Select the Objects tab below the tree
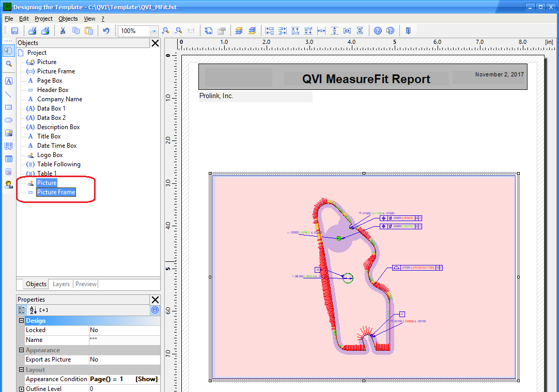Viewport: 559px width, 392px height. tap(36, 284)
